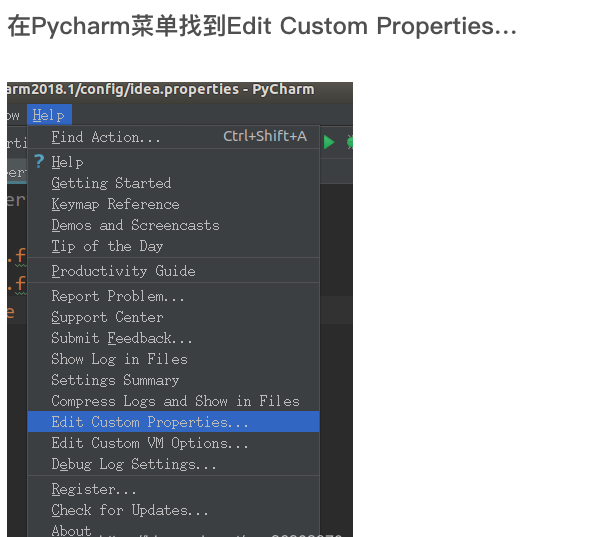Click the blue question mark icon
This screenshot has width=606, height=537.
[39, 161]
